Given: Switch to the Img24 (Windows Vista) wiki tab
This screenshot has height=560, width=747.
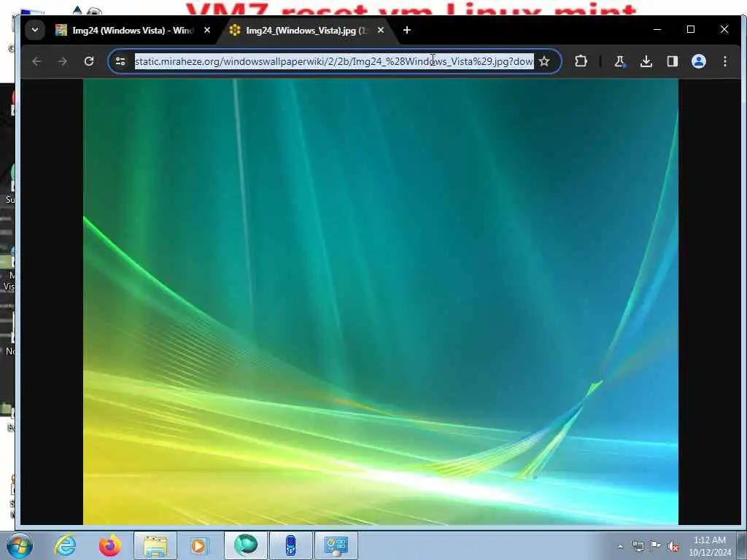Looking at the screenshot, I should [124, 30].
